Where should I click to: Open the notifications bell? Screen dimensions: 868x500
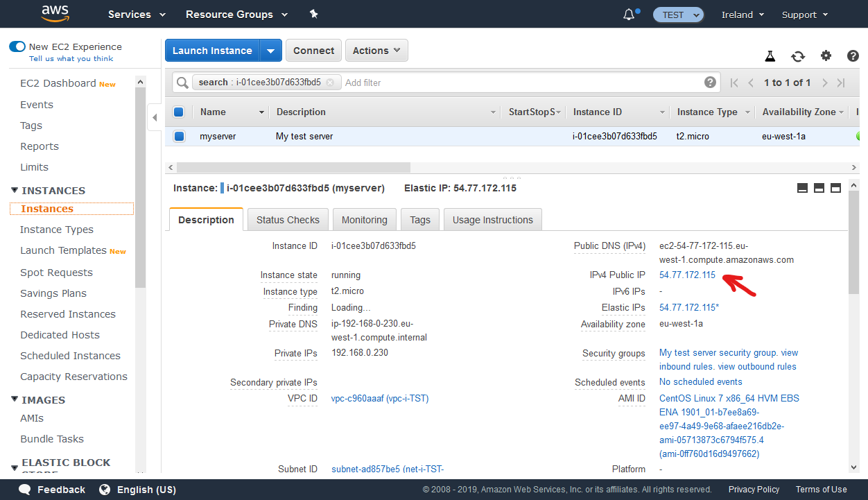click(x=629, y=15)
